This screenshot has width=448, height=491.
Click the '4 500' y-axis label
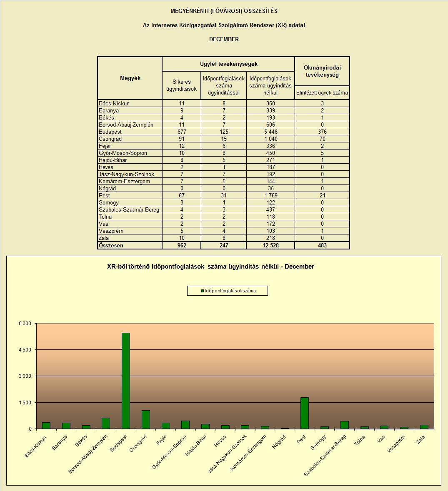[25, 350]
